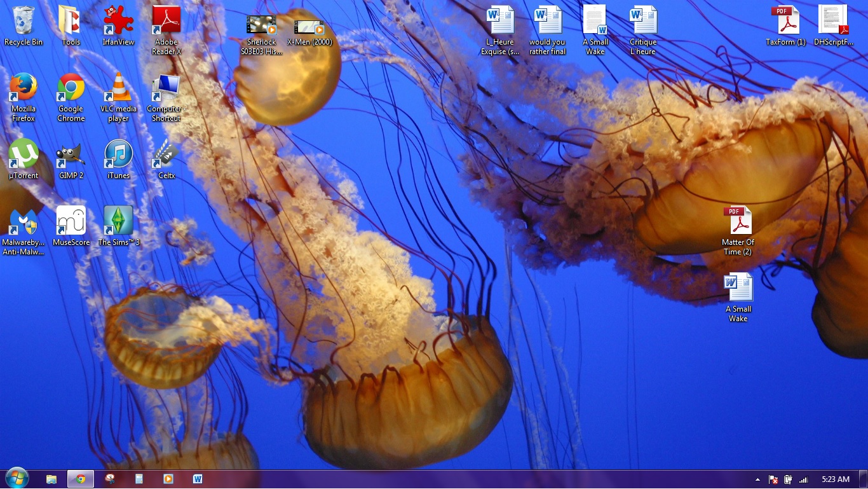
Task: Launch Malwarebytes Anti-Malware shortcut
Action: point(24,231)
